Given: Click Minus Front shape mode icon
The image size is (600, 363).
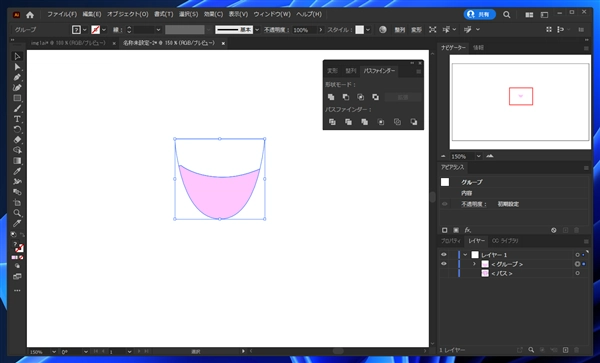Looking at the screenshot, I should click(346, 97).
